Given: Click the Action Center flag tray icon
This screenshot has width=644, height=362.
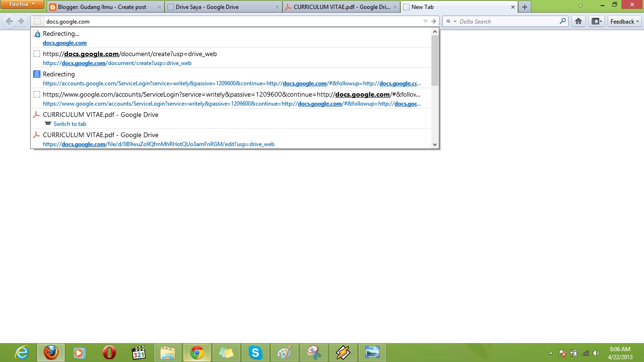Looking at the screenshot, I should [x=562, y=353].
